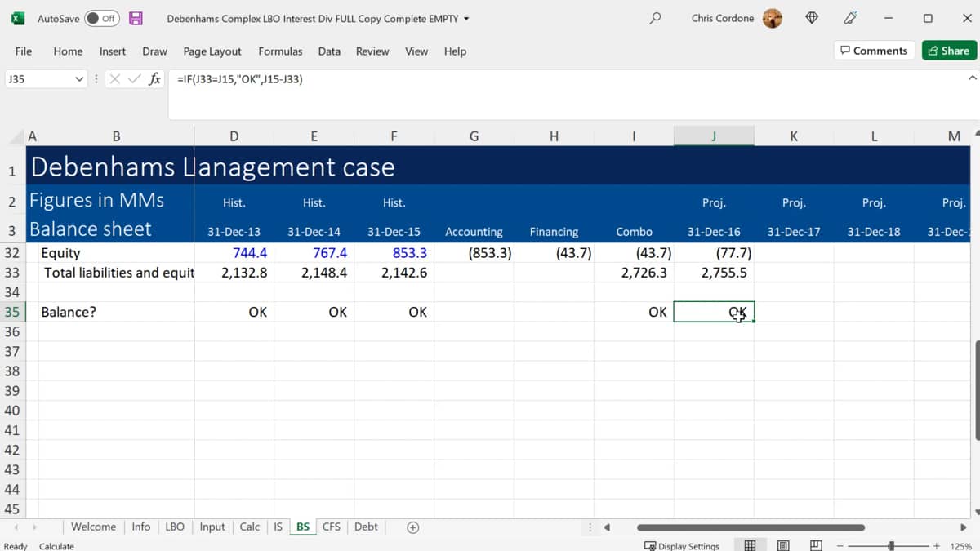Screen dimensions: 980x551
Task: Open the file name dropdown arrow in title bar
Action: pos(466,18)
